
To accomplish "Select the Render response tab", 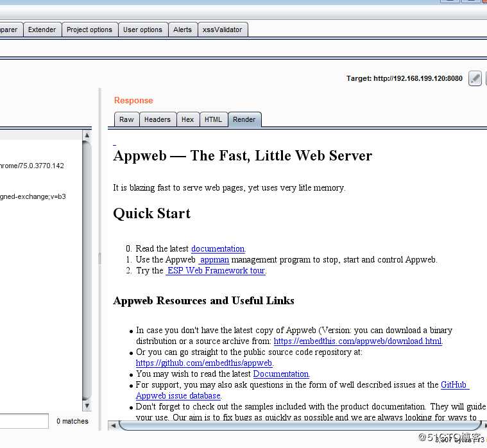I will [244, 119].
